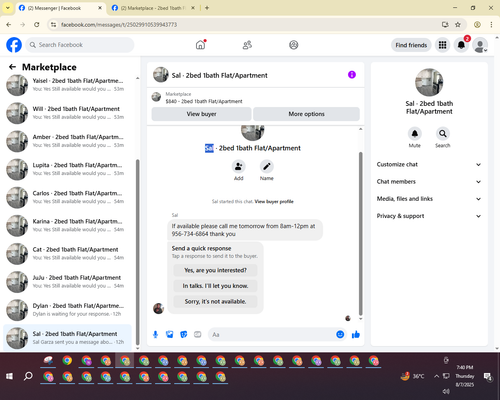Open the Marketplace $840 listing thumbnail

[156, 97]
